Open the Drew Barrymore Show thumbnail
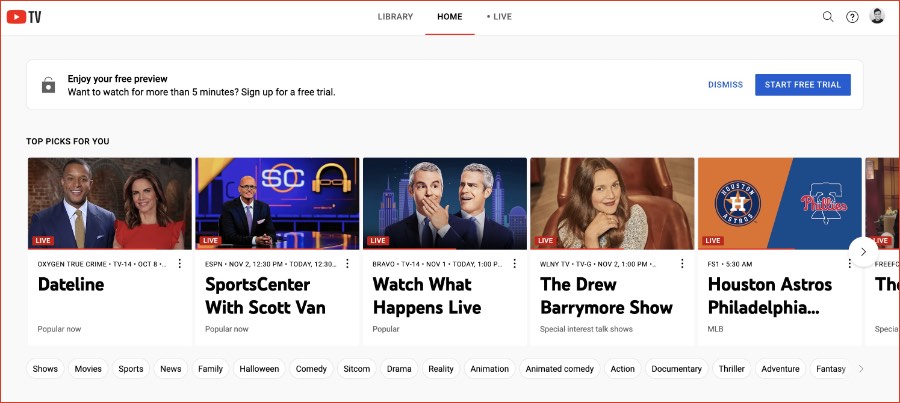900x403 pixels. 612,203
